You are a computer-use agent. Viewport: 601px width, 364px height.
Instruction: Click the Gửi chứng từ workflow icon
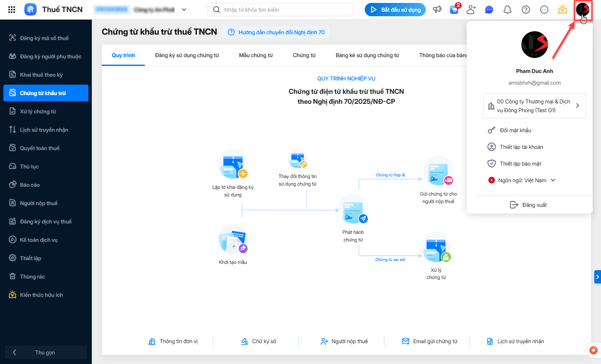438,171
